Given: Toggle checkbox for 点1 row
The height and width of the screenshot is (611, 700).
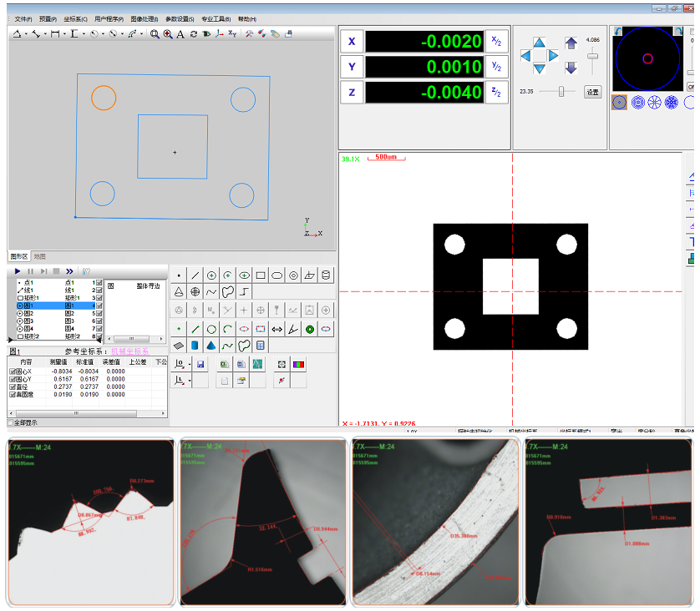Looking at the screenshot, I should pos(99,283).
